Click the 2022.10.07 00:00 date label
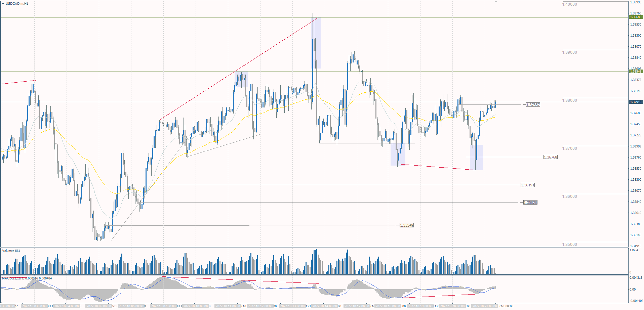Screen dimensions: 644x310 click(x=163, y=306)
